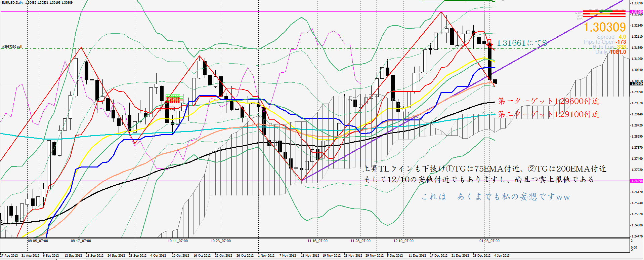Click the 10.23_07:00 event marker
The image size is (644, 260).
point(221,241)
